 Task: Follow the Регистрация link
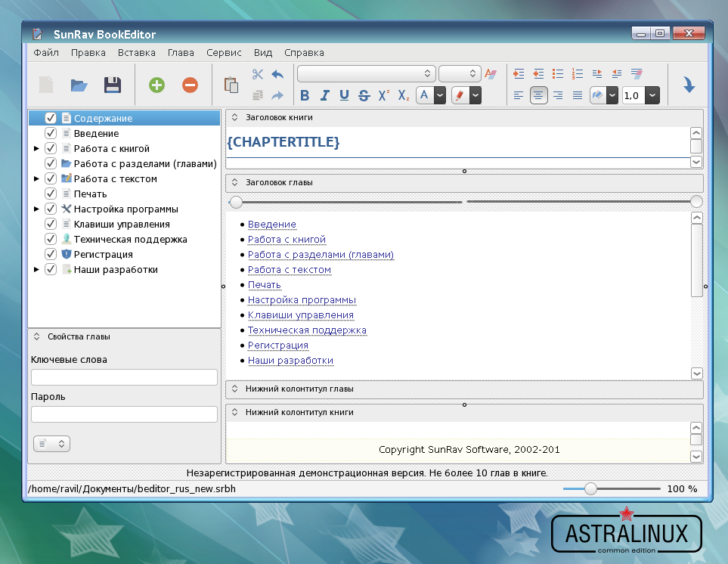pyautogui.click(x=278, y=346)
